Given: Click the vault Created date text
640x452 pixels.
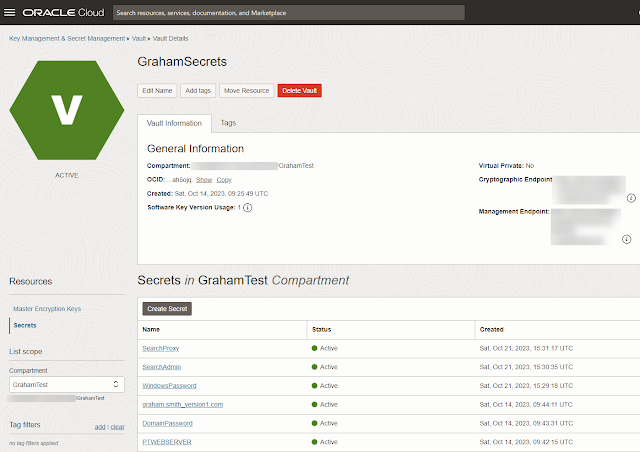Looking at the screenshot, I should 207,194.
